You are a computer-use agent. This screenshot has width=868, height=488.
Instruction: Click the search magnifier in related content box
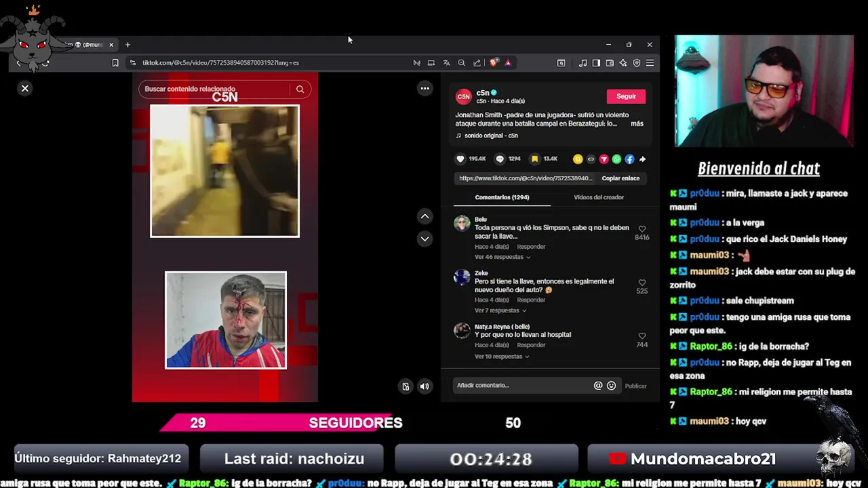[300, 89]
